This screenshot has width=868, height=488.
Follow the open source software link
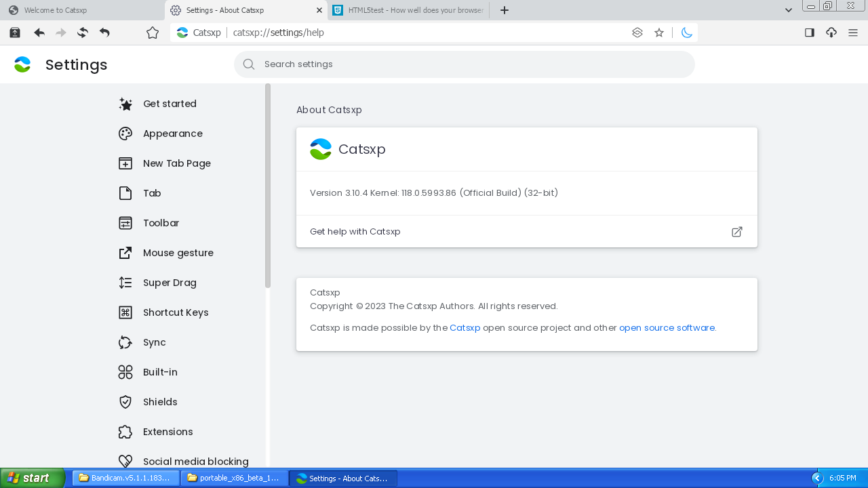667,328
